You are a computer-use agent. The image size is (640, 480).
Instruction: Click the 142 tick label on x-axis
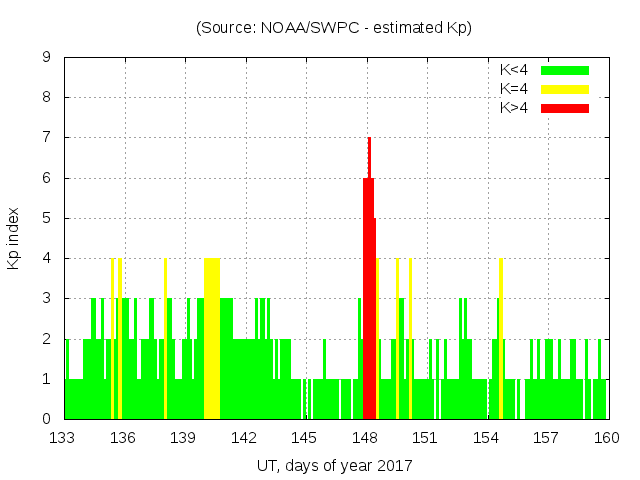[244, 438]
